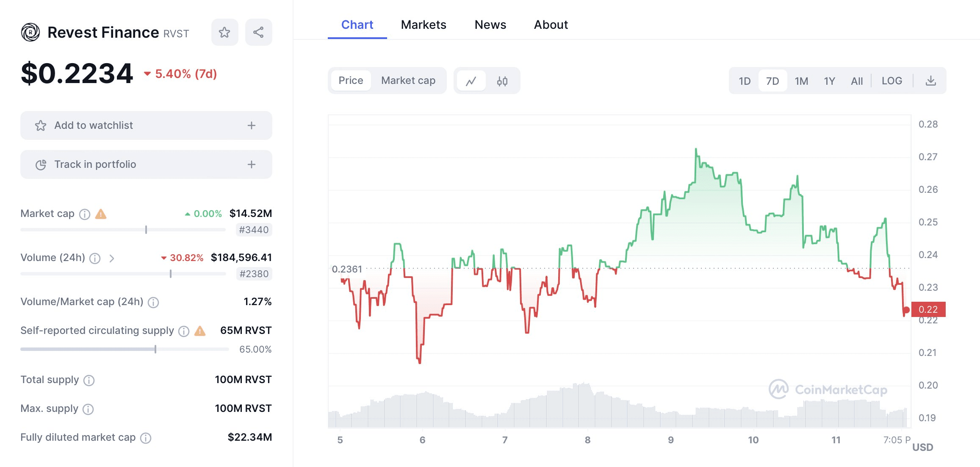Switch to candlestick chart icon
The image size is (980, 467).
pyautogui.click(x=502, y=81)
